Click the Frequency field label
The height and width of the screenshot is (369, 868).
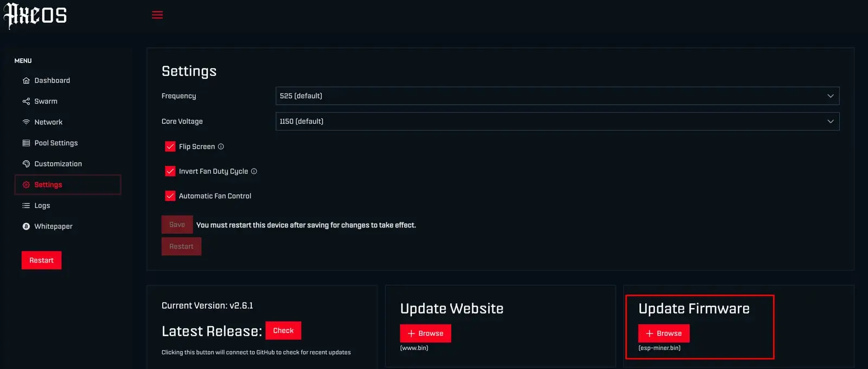178,96
